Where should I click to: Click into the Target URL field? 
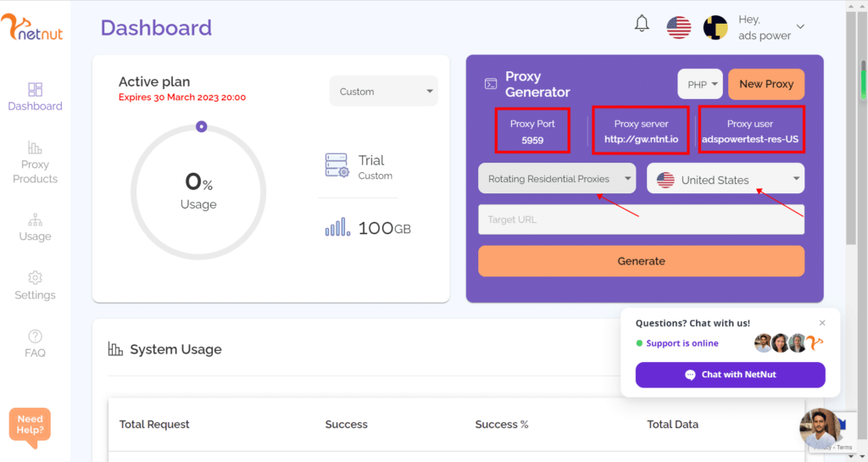tap(641, 220)
